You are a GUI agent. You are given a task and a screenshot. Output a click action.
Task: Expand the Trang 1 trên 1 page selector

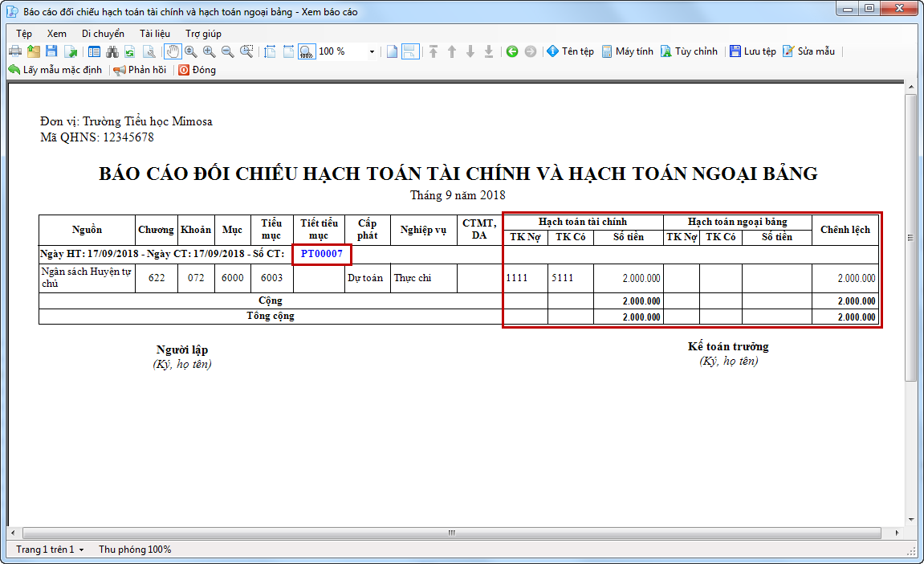pos(50,550)
